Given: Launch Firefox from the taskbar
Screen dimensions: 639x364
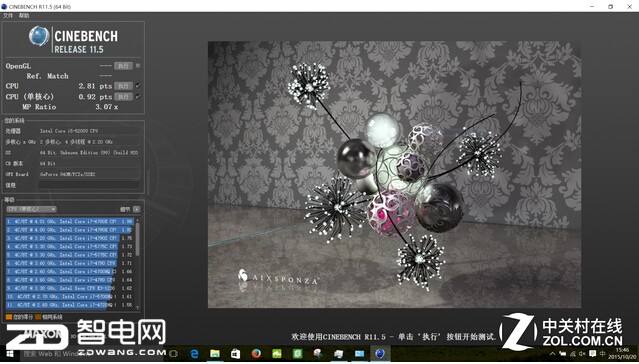Looking at the screenshot, I should pyautogui.click(x=256, y=354).
